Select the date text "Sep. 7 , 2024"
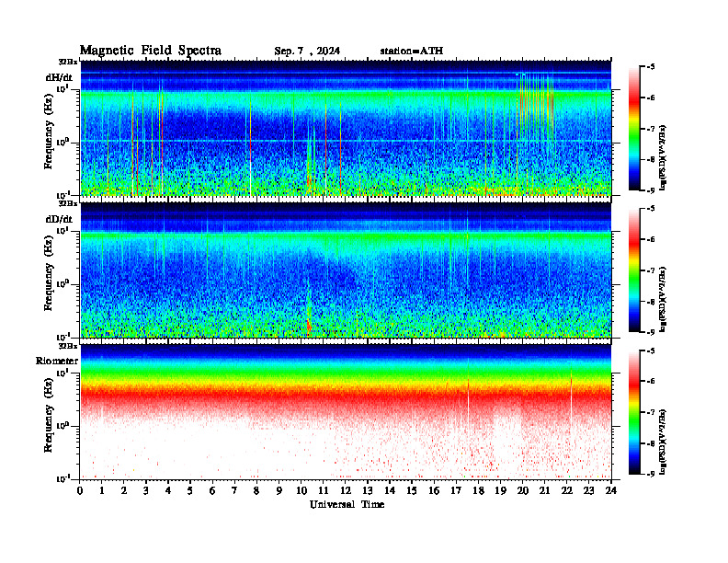This screenshot has height=563, width=728. click(307, 52)
